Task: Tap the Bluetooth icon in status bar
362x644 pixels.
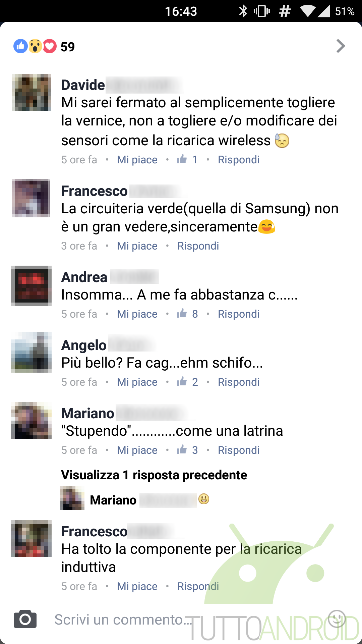Action: click(243, 11)
